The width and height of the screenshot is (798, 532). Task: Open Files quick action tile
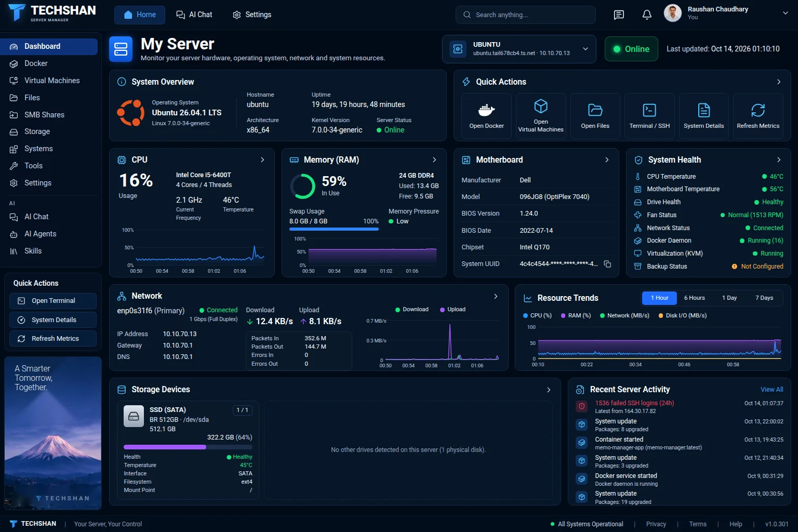pyautogui.click(x=595, y=116)
